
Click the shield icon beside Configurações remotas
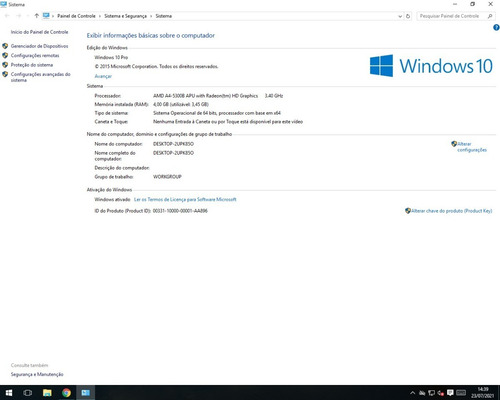point(5,55)
